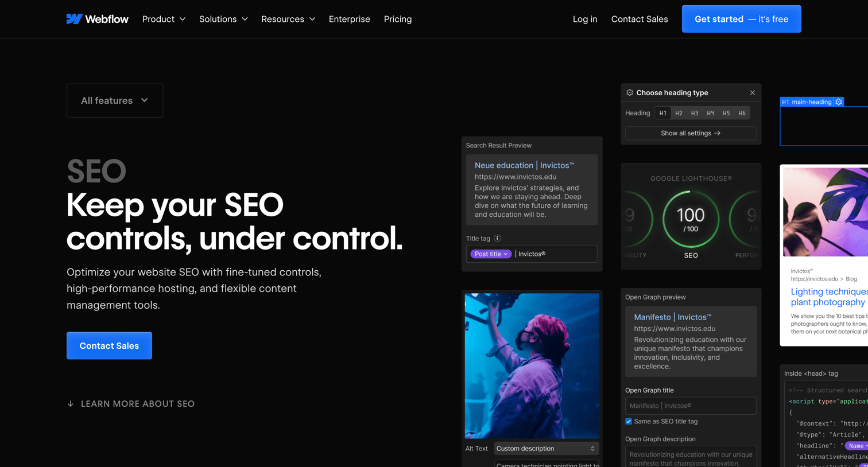Click the plant photography image thumbnail
The image size is (868, 467).
pos(826,212)
